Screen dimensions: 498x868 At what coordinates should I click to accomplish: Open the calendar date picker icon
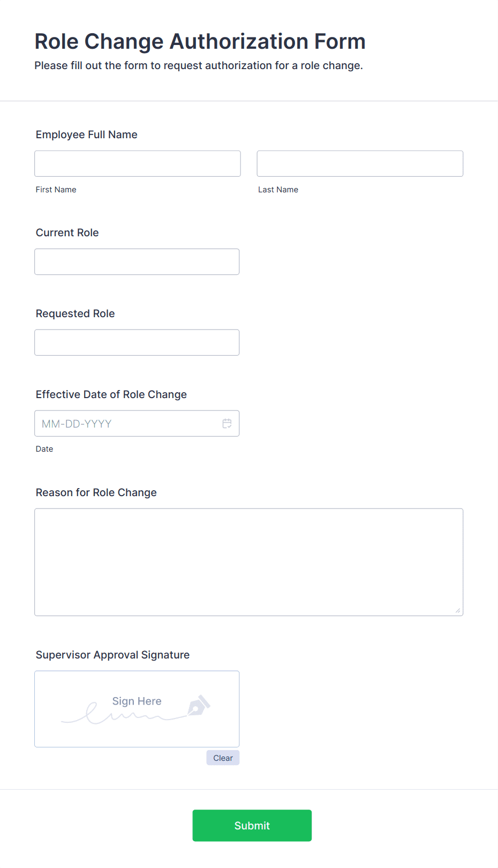227,423
